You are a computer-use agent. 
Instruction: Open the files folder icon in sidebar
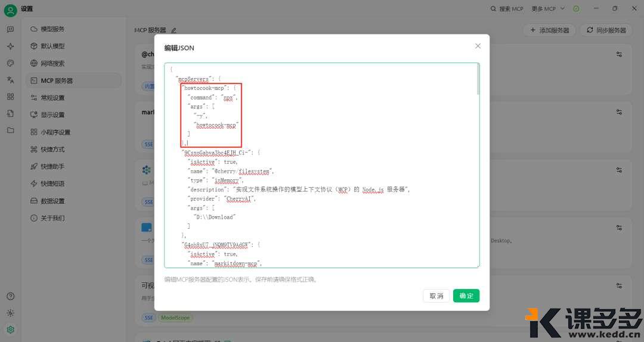coord(10,130)
